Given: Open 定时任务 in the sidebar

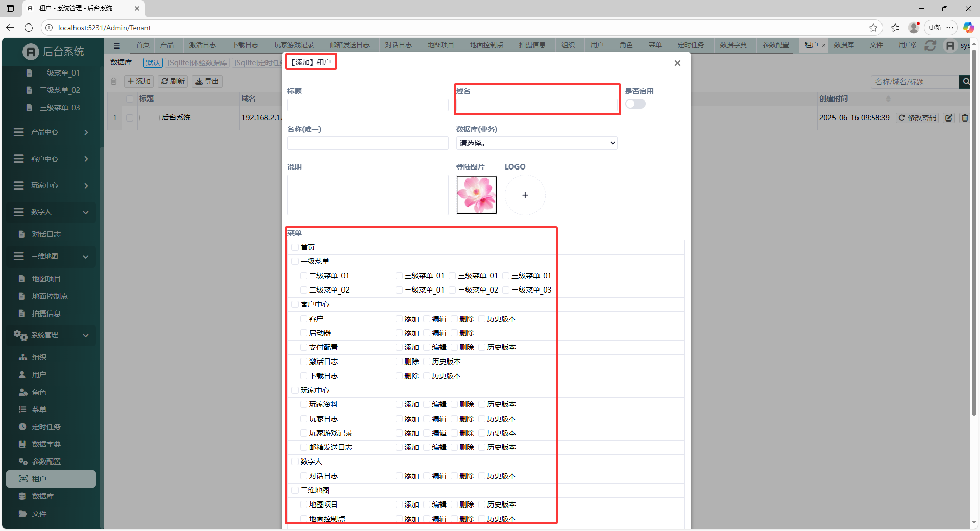Looking at the screenshot, I should pyautogui.click(x=46, y=427).
